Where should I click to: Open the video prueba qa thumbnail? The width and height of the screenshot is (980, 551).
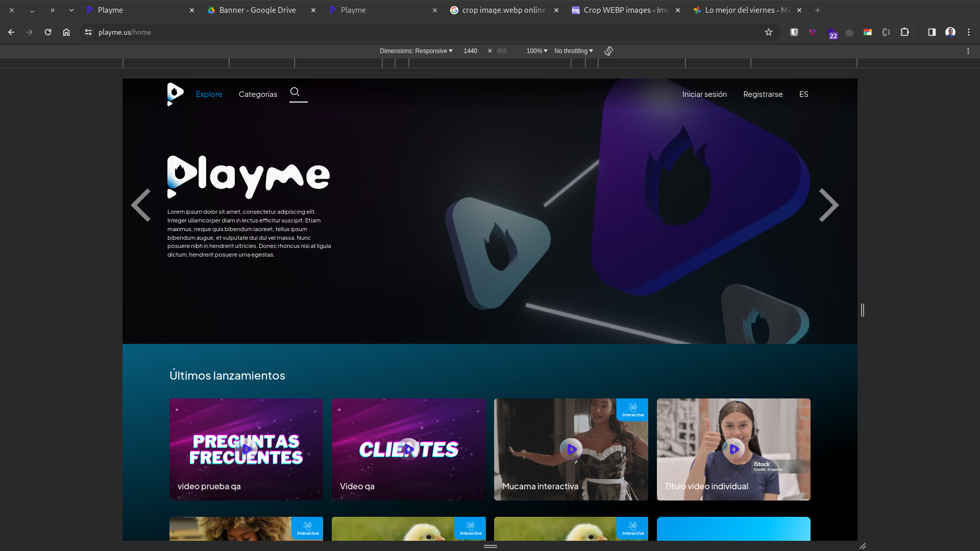246,449
